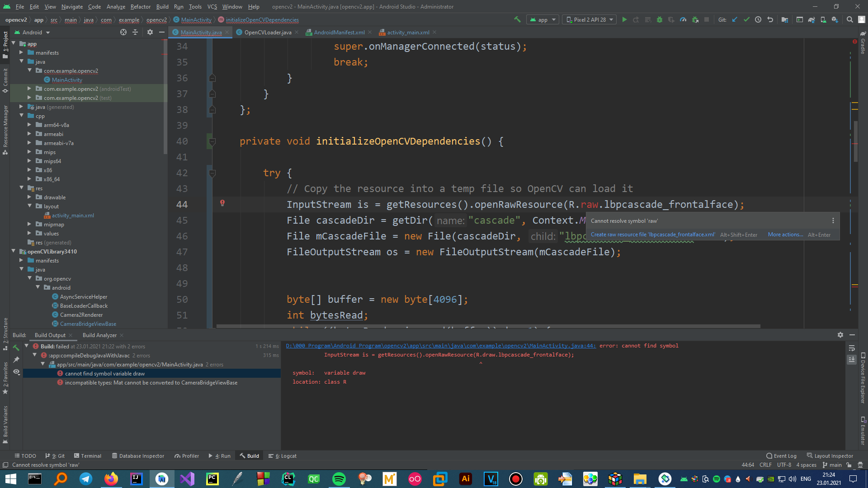868x488 pixels.
Task: Click the Git update project arrow
Action: (735, 19)
